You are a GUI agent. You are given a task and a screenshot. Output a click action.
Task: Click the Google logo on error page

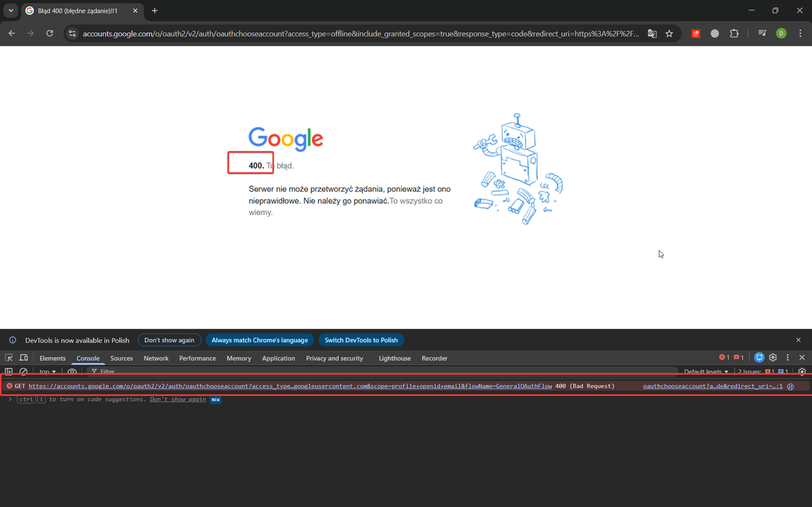pos(286,139)
